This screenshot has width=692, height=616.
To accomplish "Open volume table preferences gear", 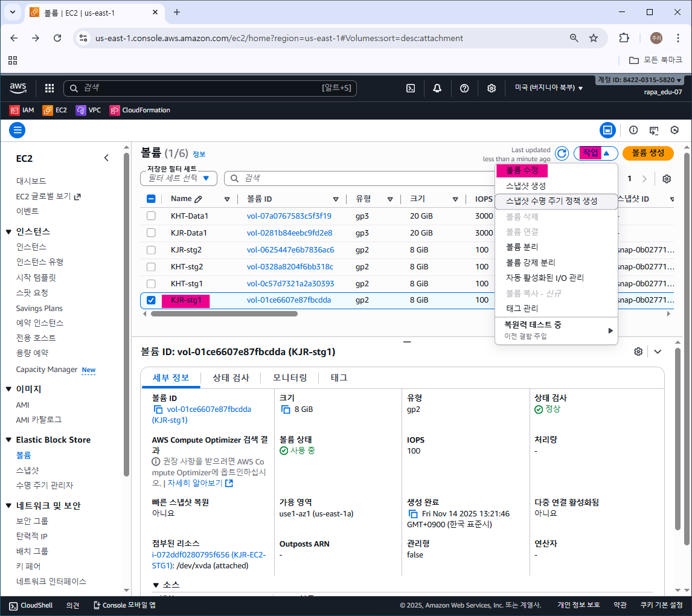I will click(x=667, y=179).
